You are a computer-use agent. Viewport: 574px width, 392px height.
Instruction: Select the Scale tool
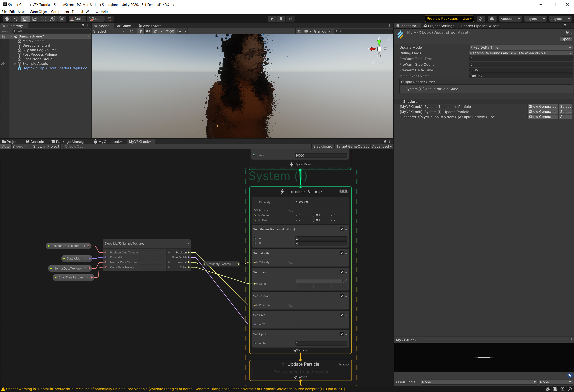point(34,19)
